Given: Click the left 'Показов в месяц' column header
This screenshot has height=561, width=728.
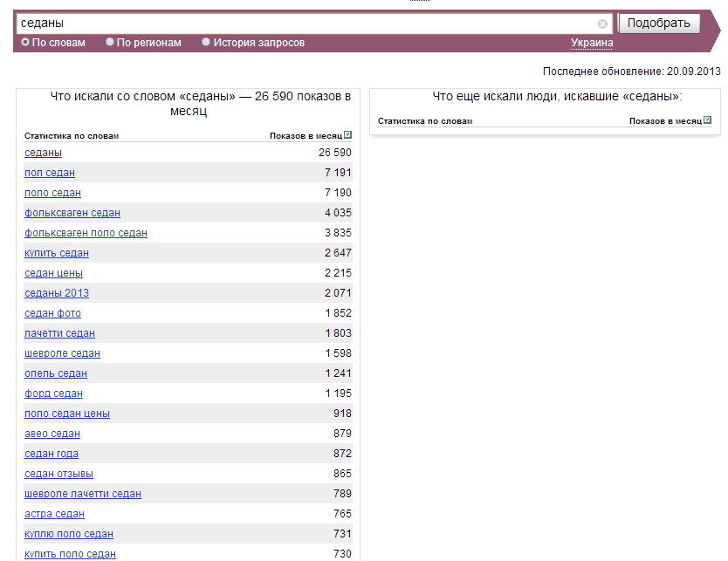Looking at the screenshot, I should pyautogui.click(x=306, y=136).
